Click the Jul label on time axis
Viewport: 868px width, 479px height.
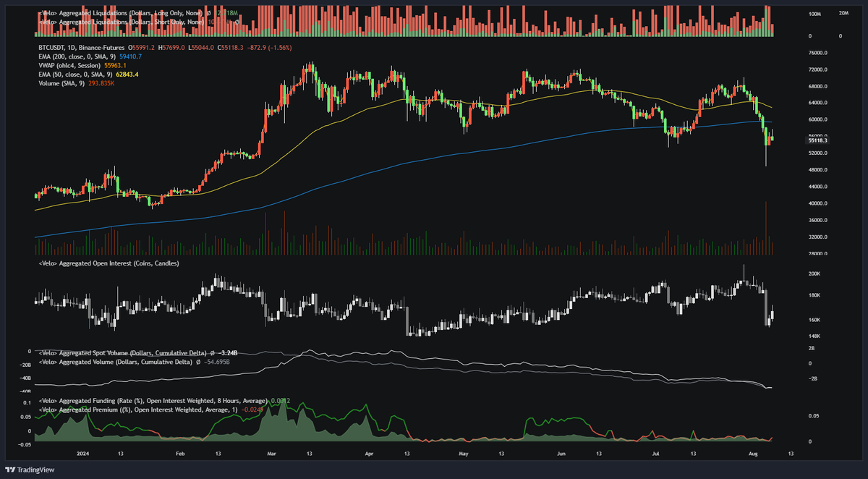(656, 455)
